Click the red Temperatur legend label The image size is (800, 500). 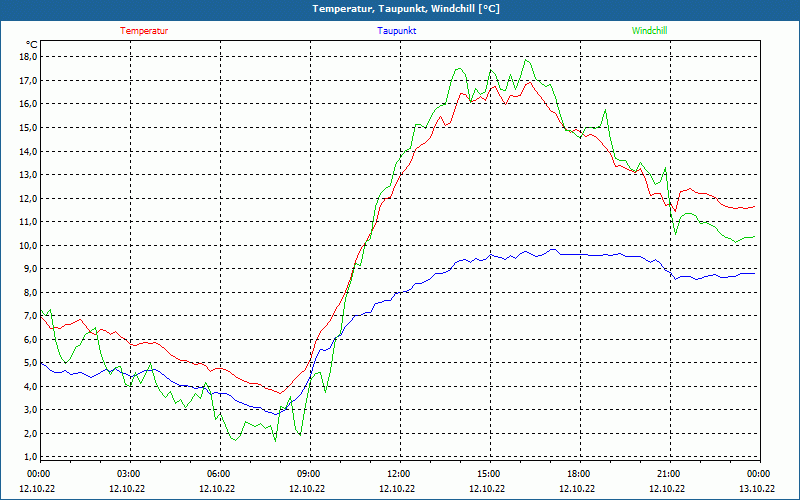[x=144, y=31]
